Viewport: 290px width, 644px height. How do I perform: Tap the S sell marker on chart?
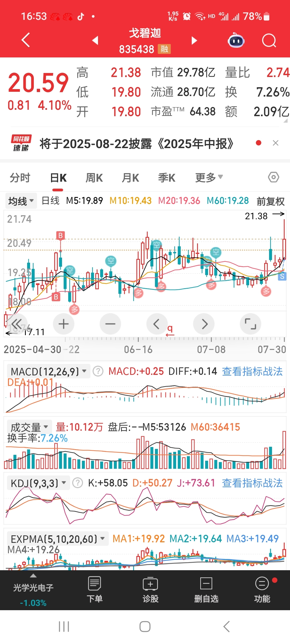point(282,276)
